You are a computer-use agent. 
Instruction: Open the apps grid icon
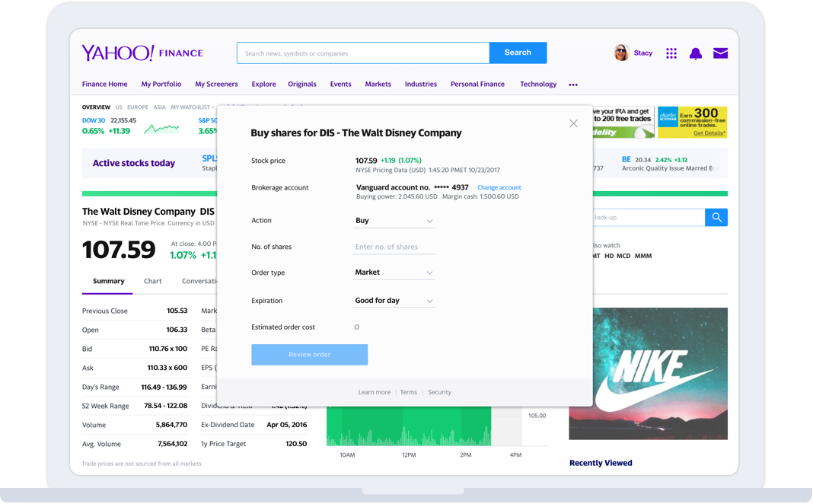(671, 53)
